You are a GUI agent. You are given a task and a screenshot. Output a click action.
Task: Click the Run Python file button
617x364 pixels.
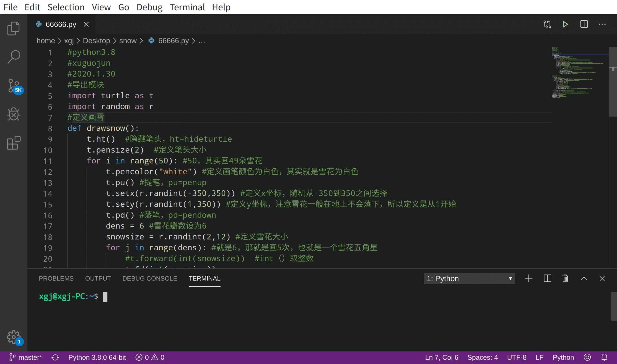[566, 24]
